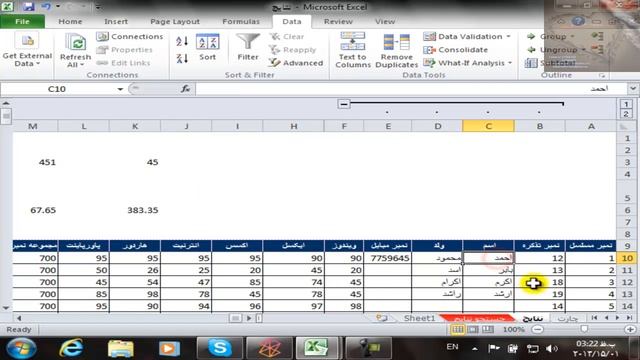Expand the Data Validation dropdown arrow
The image size is (640, 360).
coord(508,36)
